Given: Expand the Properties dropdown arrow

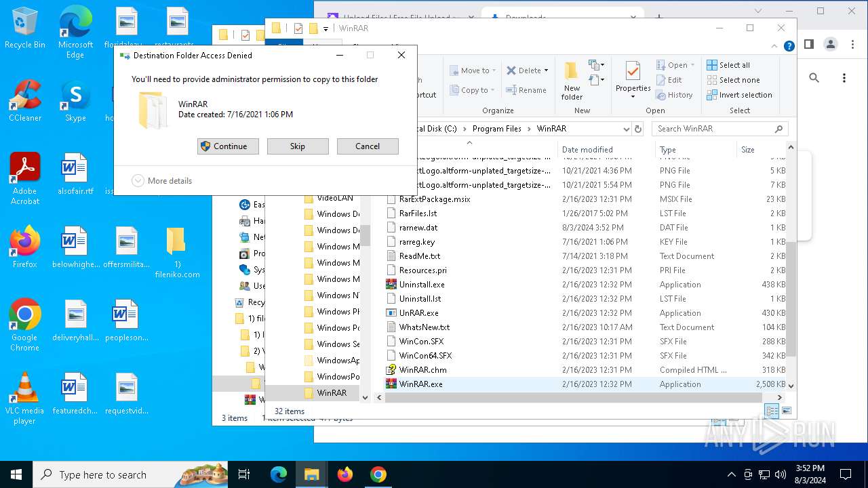Looking at the screenshot, I should [x=633, y=97].
